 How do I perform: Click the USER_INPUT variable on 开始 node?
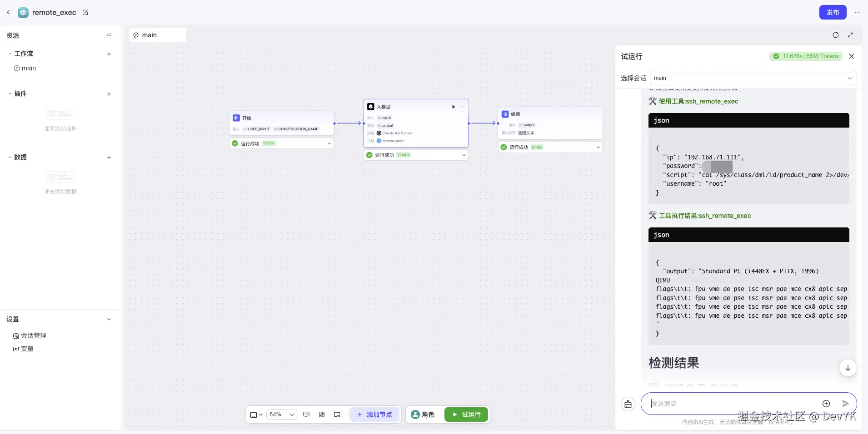(x=256, y=129)
